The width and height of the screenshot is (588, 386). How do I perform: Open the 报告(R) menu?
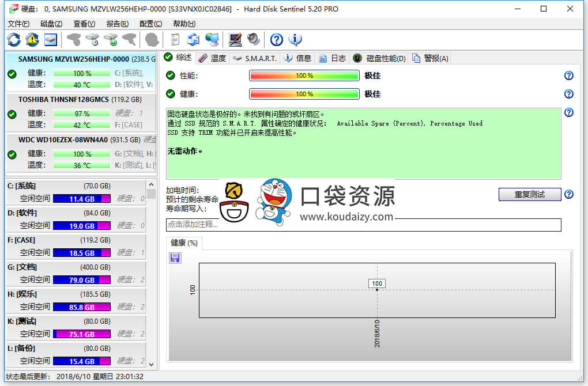click(x=118, y=24)
